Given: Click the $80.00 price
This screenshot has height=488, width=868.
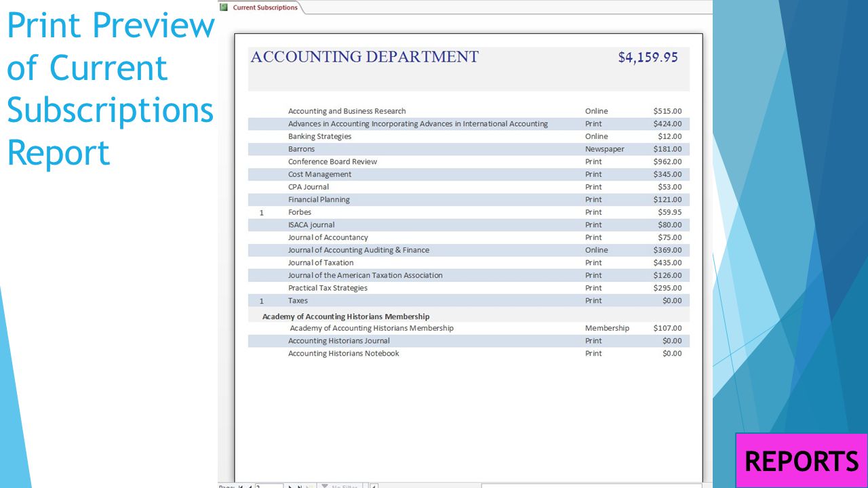Looking at the screenshot, I should point(669,225).
